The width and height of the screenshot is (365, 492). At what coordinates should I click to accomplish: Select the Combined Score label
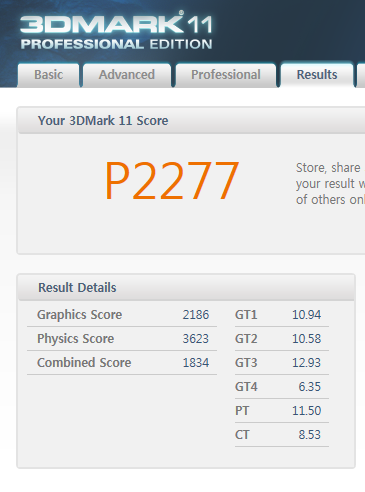84,363
